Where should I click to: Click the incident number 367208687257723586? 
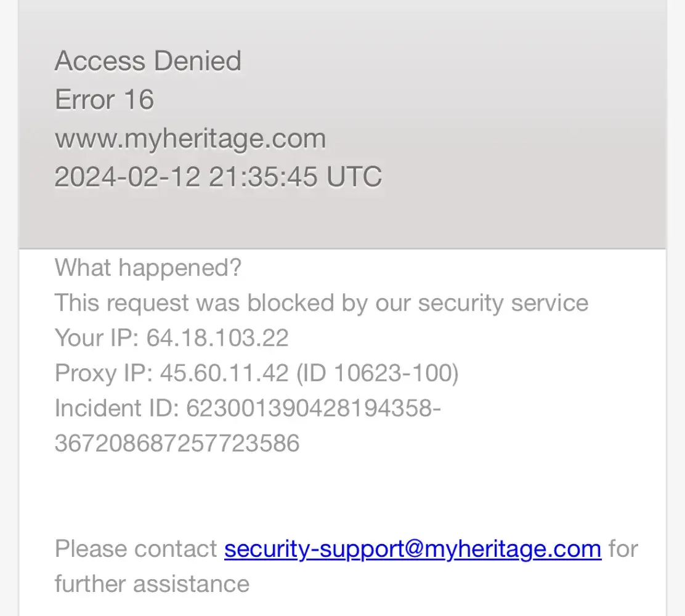coord(177,443)
